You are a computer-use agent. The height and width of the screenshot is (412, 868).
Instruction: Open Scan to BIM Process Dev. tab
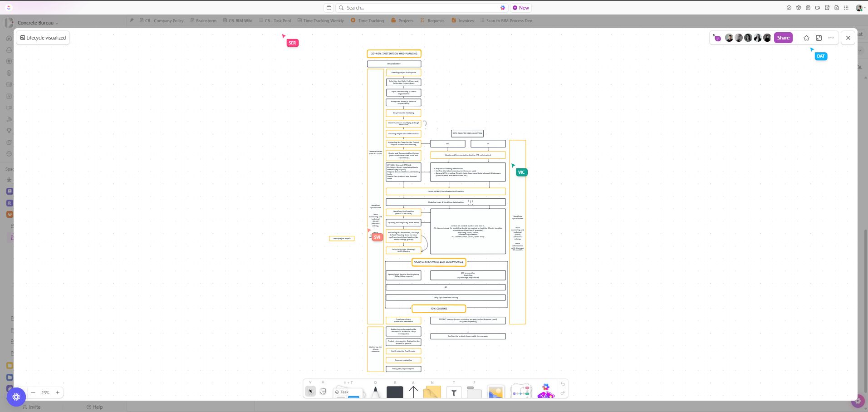pyautogui.click(x=506, y=20)
